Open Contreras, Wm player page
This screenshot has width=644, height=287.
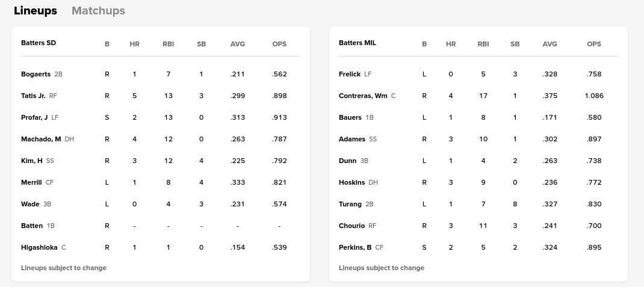[x=363, y=96]
